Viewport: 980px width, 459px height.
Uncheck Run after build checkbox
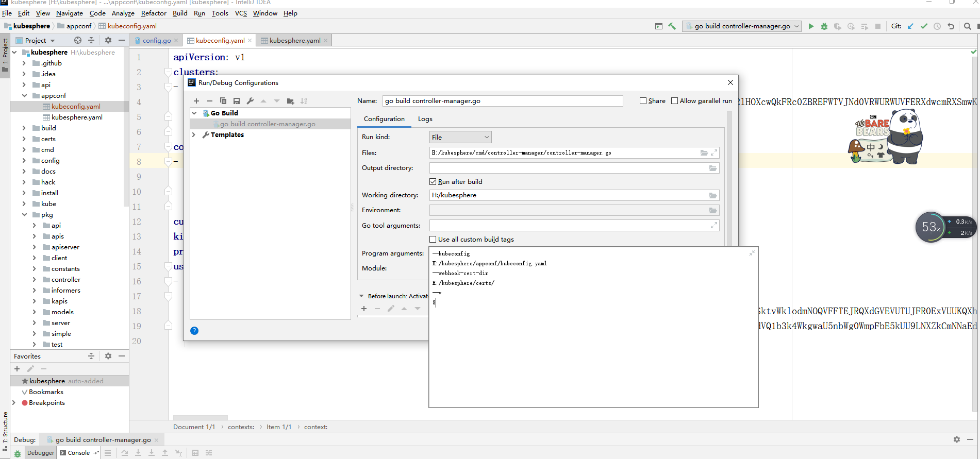click(x=433, y=182)
